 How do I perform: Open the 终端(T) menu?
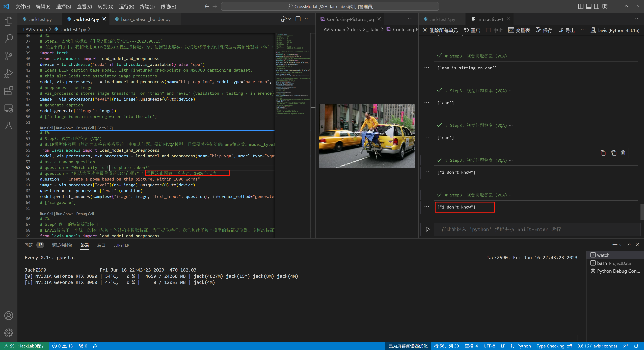click(147, 7)
